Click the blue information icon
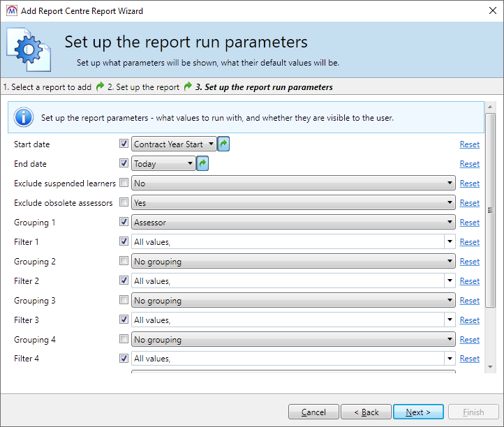504x427 pixels. coord(24,117)
